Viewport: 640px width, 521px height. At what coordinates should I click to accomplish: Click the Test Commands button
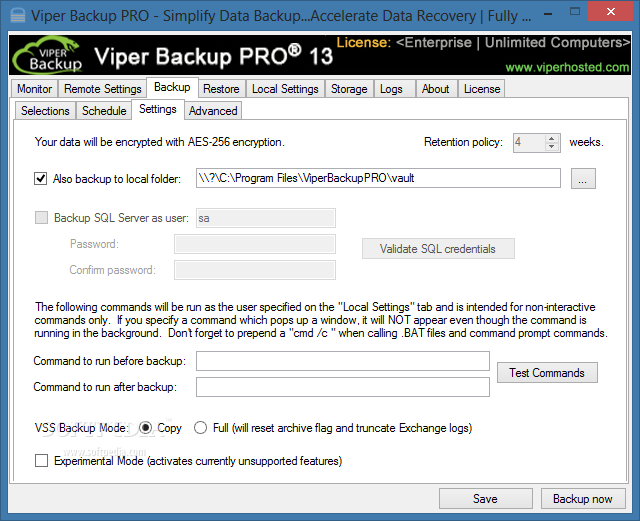(547, 372)
